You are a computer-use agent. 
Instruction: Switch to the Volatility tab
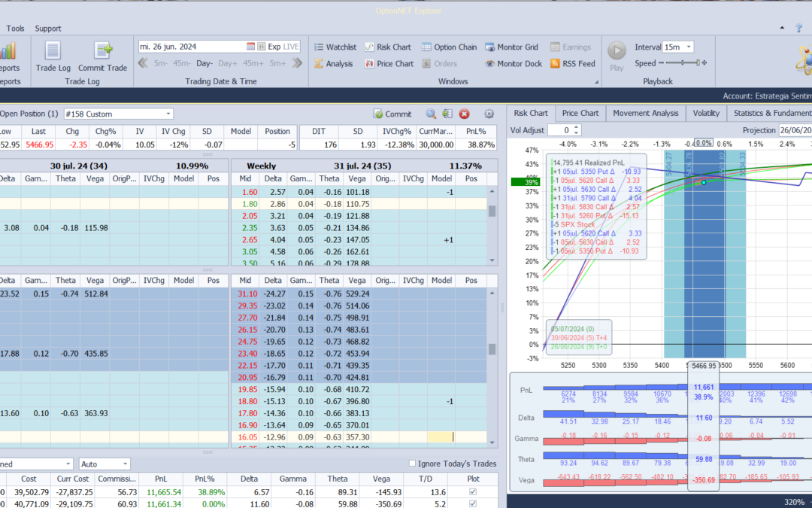(x=706, y=113)
